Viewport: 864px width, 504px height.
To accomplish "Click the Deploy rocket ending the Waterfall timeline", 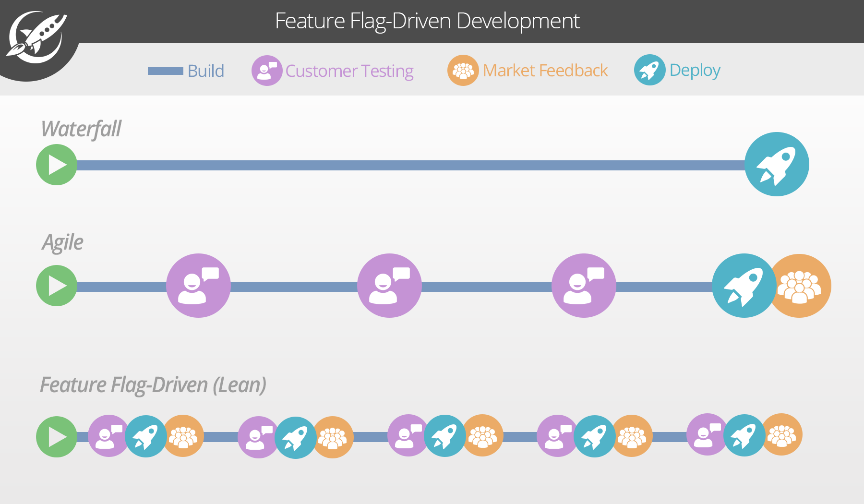I will 777,165.
